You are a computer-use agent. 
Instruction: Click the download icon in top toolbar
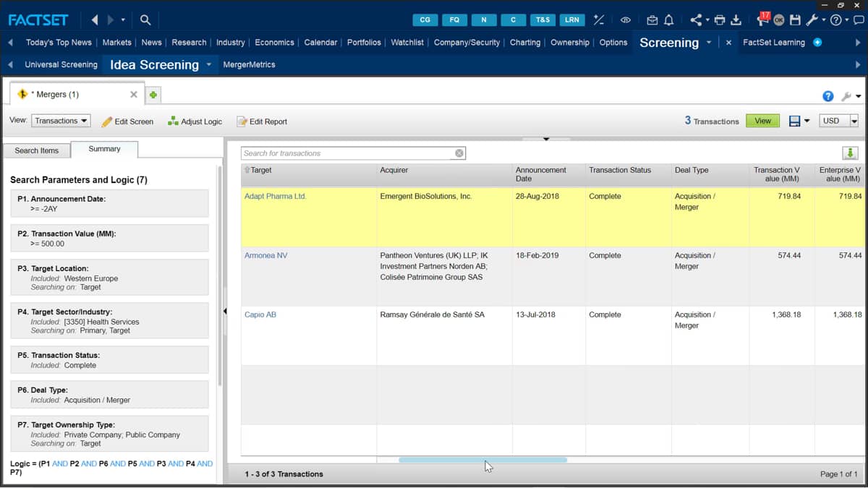(736, 20)
